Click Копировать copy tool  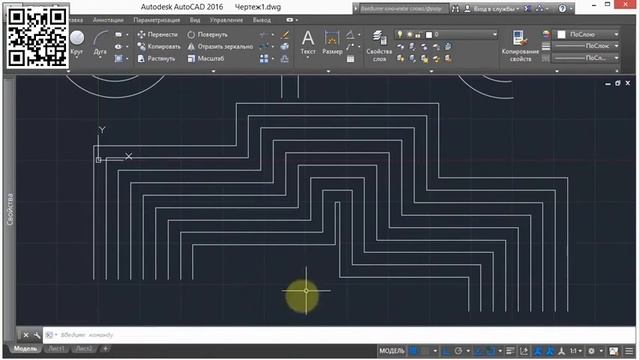[159, 47]
